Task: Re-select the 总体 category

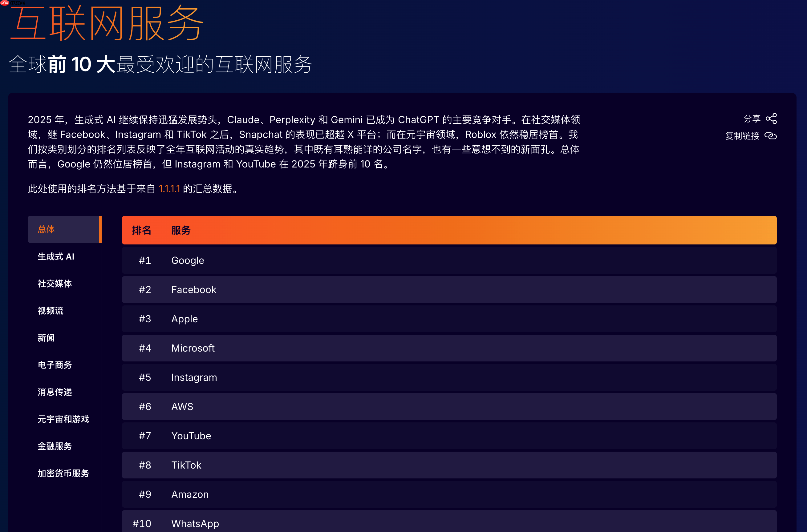Action: click(46, 229)
